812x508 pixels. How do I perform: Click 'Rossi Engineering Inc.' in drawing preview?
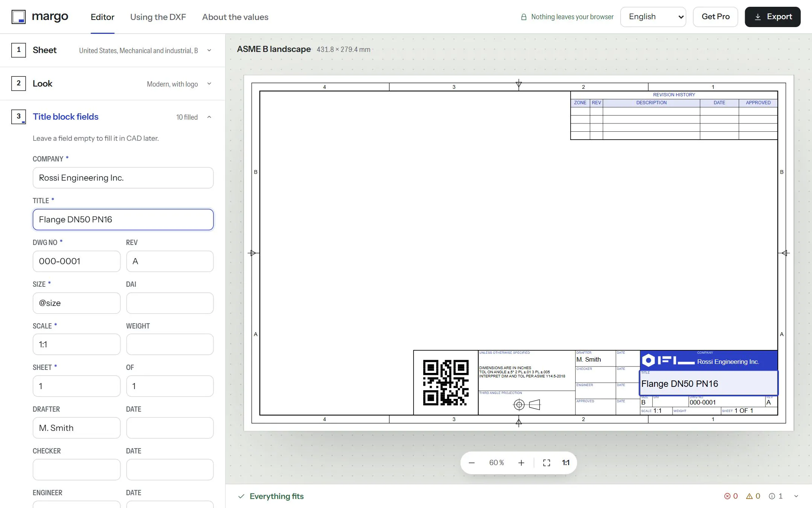coord(728,362)
